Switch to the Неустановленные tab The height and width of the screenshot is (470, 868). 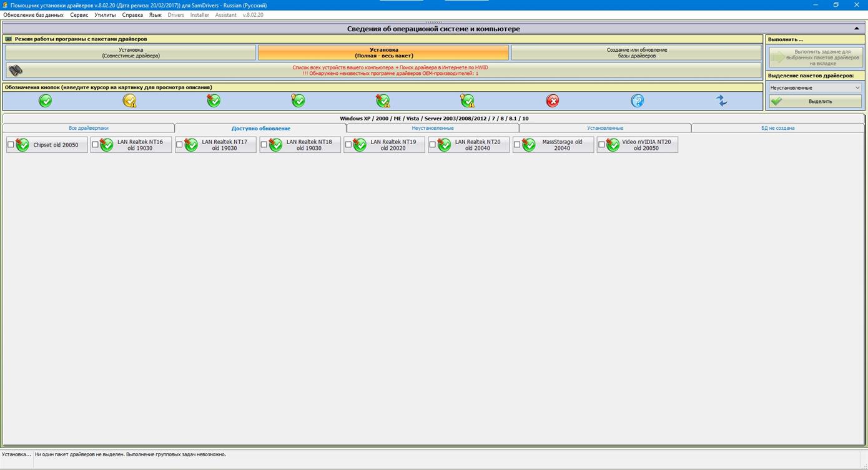tap(433, 128)
